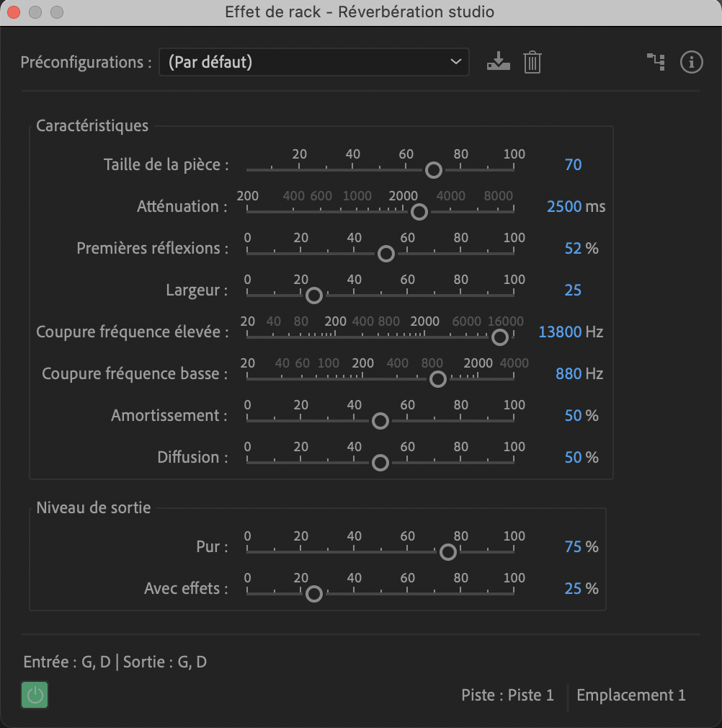722x728 pixels.
Task: Open the Préconfigurations dropdown
Action: point(314,62)
